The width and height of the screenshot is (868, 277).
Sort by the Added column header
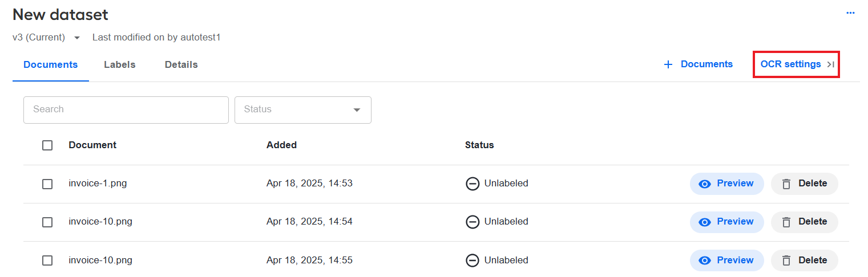point(281,145)
